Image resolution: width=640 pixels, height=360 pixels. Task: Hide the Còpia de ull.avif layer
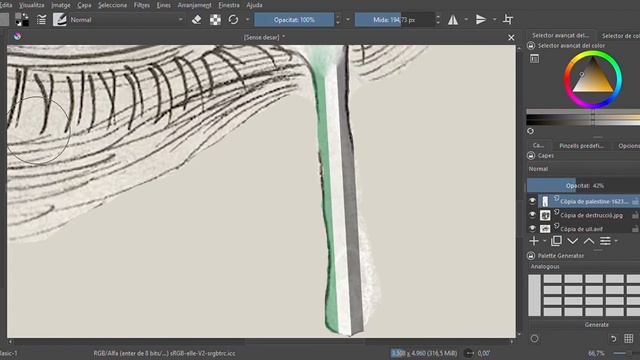(532, 228)
